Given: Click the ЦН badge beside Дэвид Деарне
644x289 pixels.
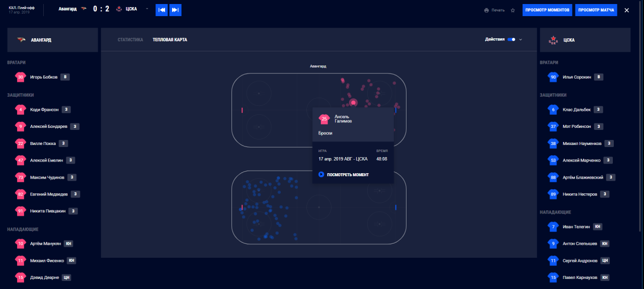Looking at the screenshot, I should click(66, 277).
